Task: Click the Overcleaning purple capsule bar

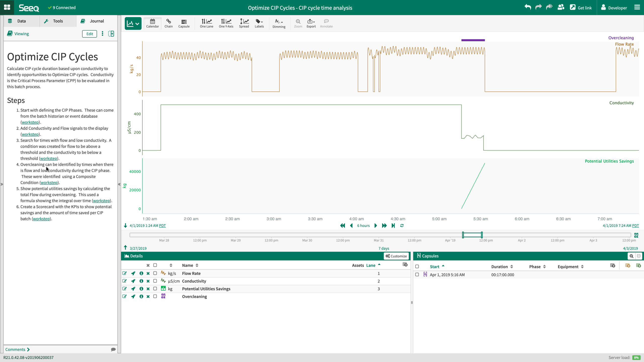Action: pos(473,40)
